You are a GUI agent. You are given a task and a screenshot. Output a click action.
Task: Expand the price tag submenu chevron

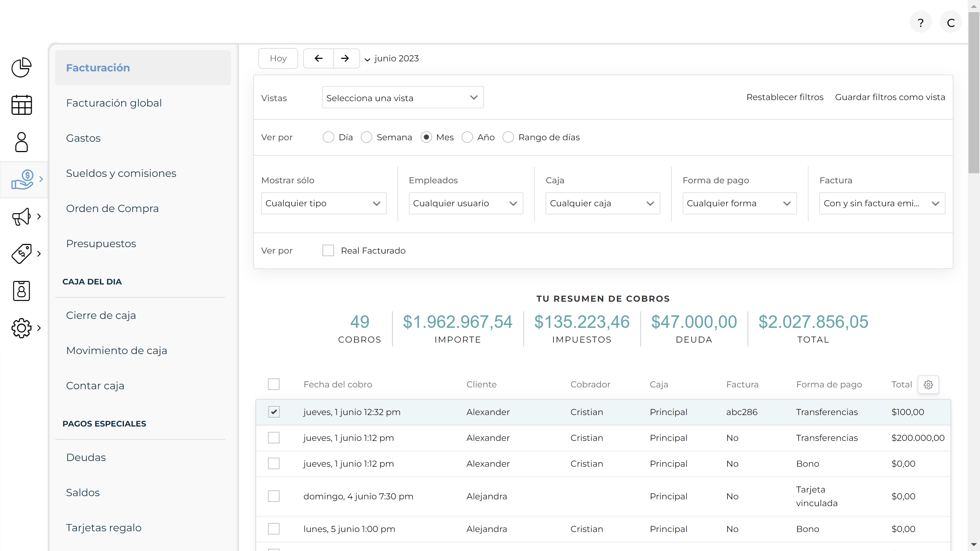pyautogui.click(x=39, y=253)
